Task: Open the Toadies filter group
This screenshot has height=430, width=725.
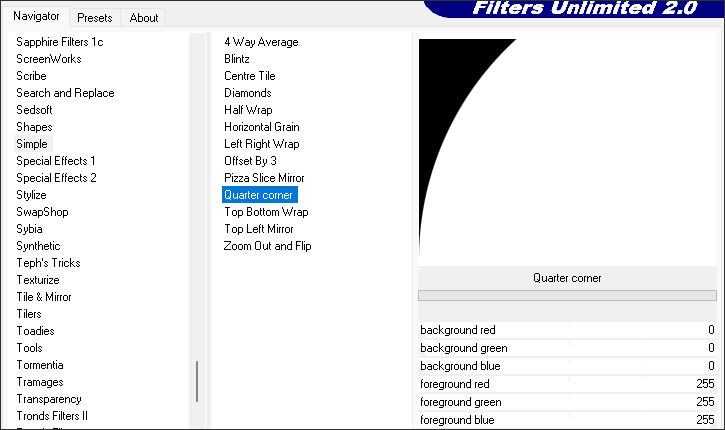Action: (36, 331)
